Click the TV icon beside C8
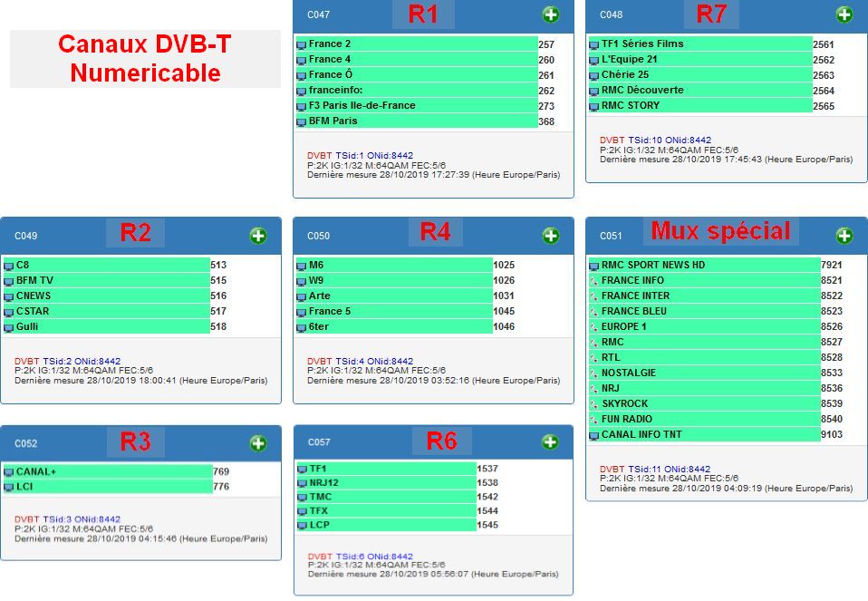Viewport: 868px width, 601px height. pyautogui.click(x=9, y=267)
